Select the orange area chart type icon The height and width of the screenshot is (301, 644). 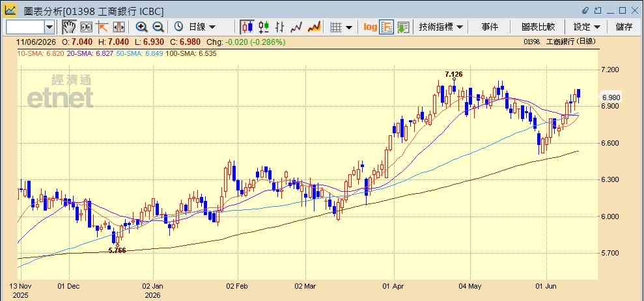click(315, 27)
